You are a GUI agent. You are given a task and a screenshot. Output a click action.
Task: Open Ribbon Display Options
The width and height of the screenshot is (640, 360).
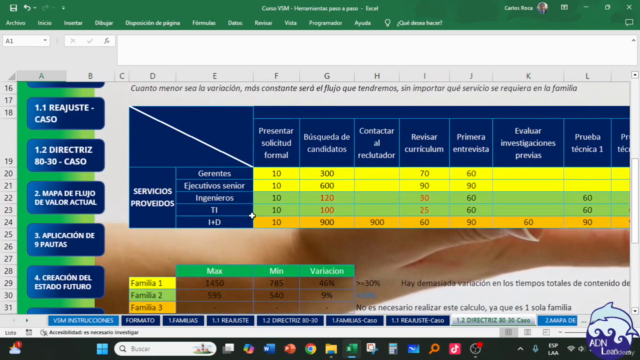coord(564,8)
